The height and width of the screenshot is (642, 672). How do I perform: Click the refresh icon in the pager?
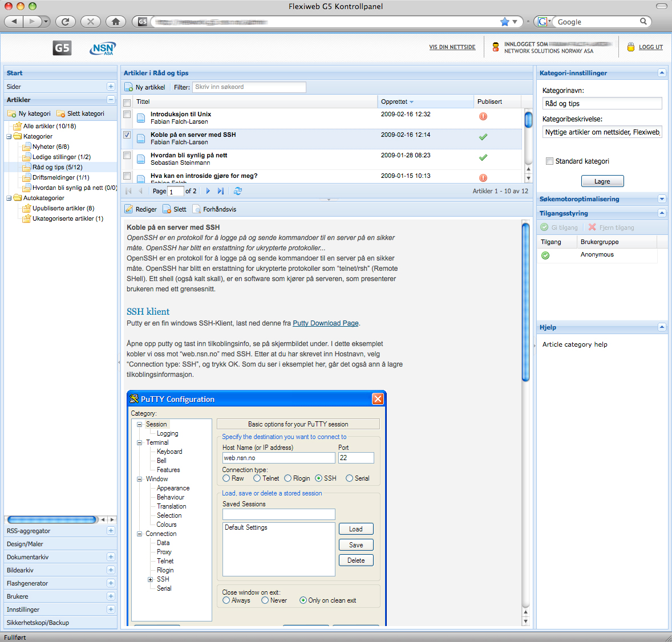(x=238, y=191)
